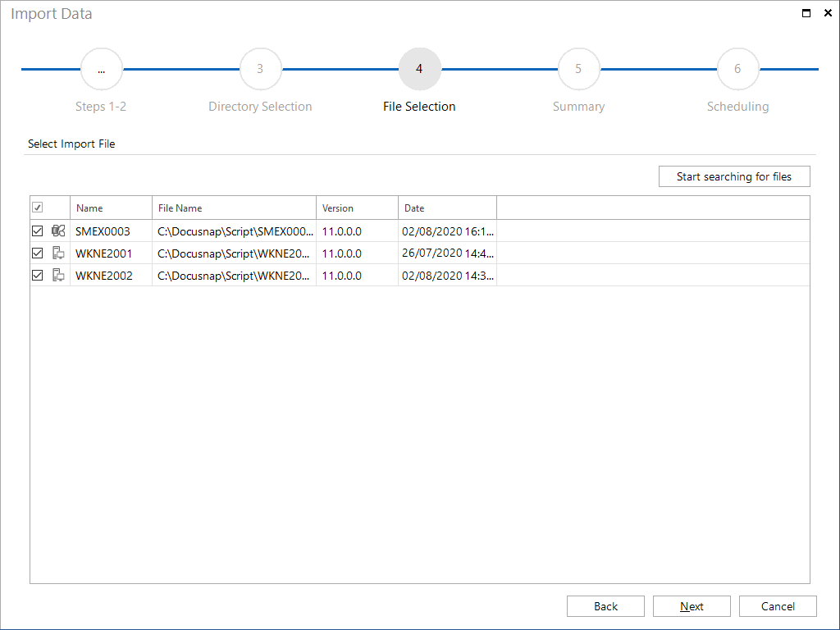Click date 02/08/2020 14:3... cell
The width and height of the screenshot is (840, 630).
coord(447,276)
